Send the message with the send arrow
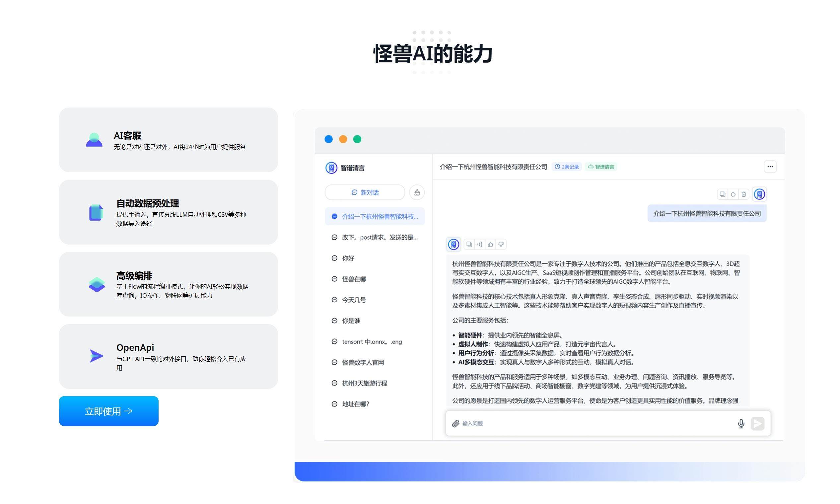The image size is (840, 504). [757, 423]
